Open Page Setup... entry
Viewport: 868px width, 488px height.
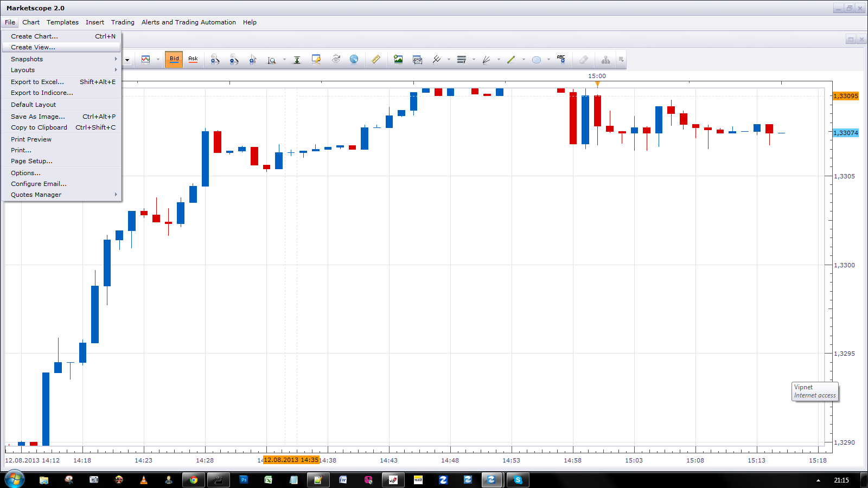[61, 161]
